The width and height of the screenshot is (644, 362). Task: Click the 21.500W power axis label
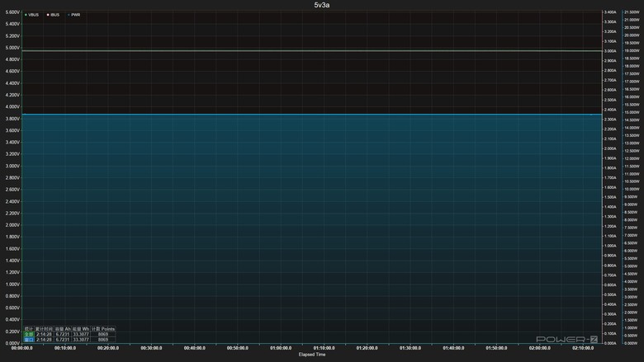point(632,12)
